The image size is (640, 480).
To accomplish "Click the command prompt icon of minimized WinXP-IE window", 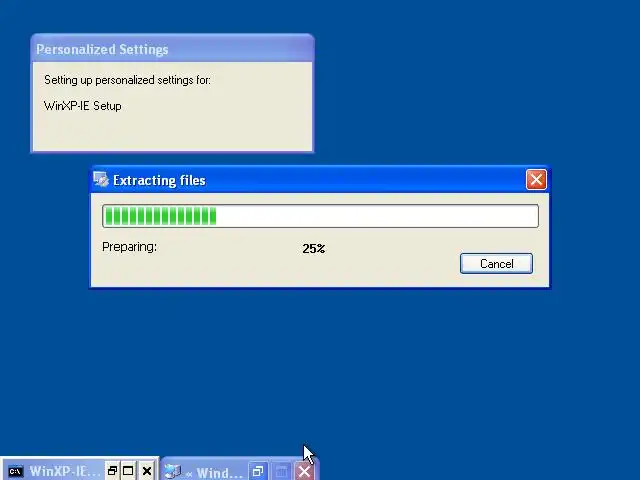I will tap(16, 471).
